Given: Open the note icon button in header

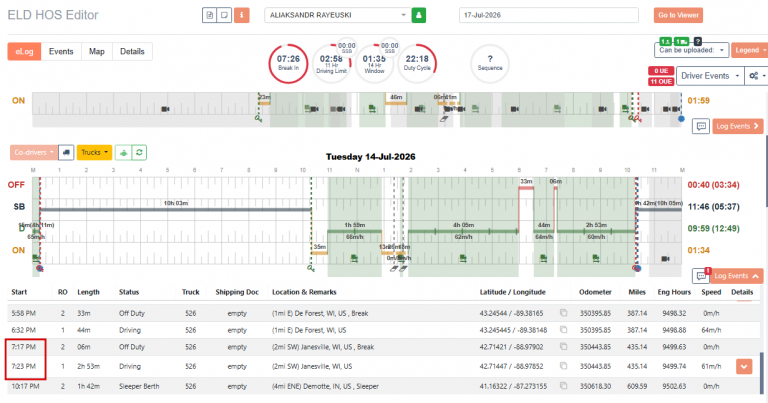Looking at the screenshot, I should (x=224, y=15).
